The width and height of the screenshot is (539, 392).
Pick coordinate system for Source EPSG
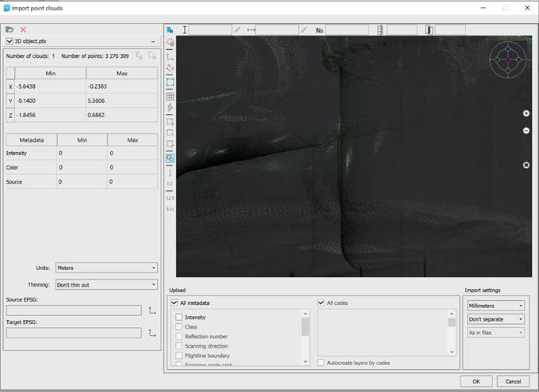[152, 310]
